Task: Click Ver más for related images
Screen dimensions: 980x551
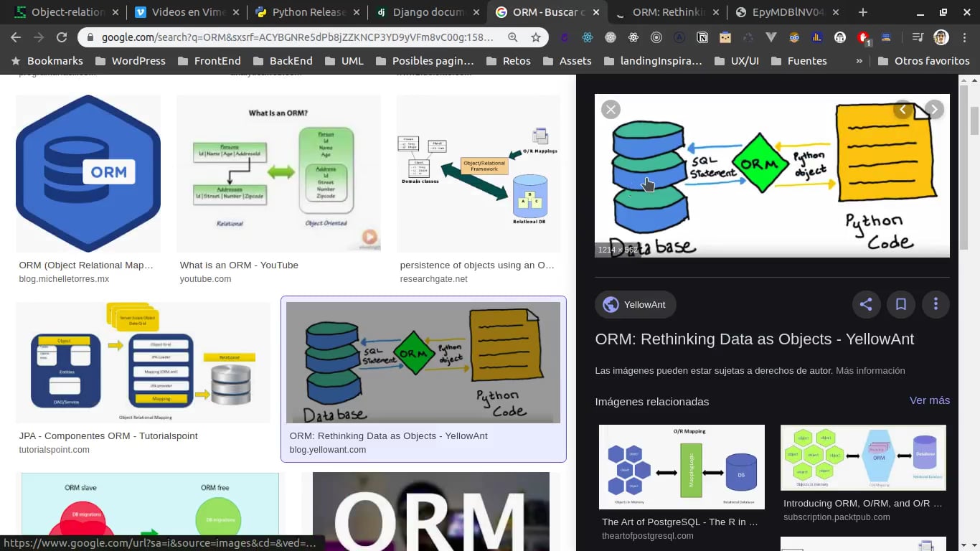Action: 929,400
